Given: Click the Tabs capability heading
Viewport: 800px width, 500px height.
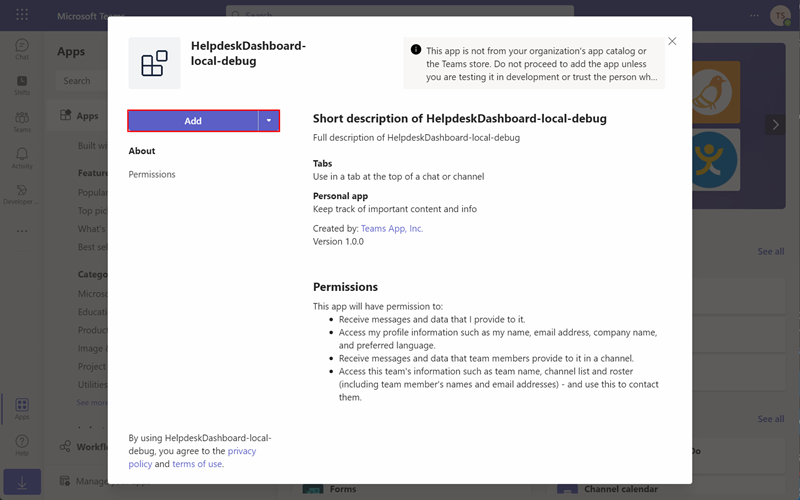Looking at the screenshot, I should pos(322,164).
